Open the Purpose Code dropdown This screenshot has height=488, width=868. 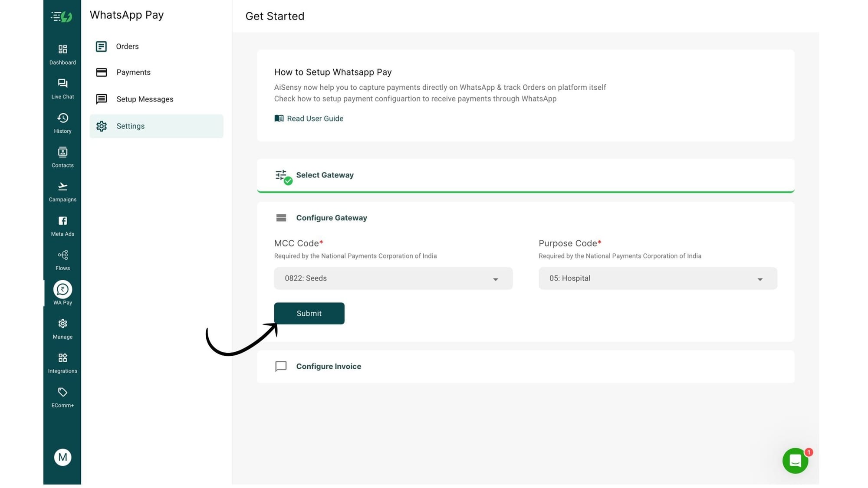point(658,278)
